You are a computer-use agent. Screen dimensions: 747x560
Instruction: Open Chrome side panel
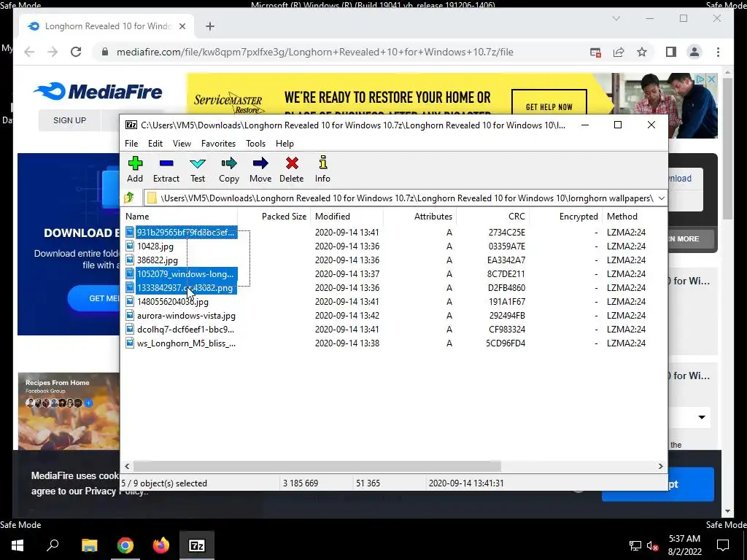[x=671, y=52]
